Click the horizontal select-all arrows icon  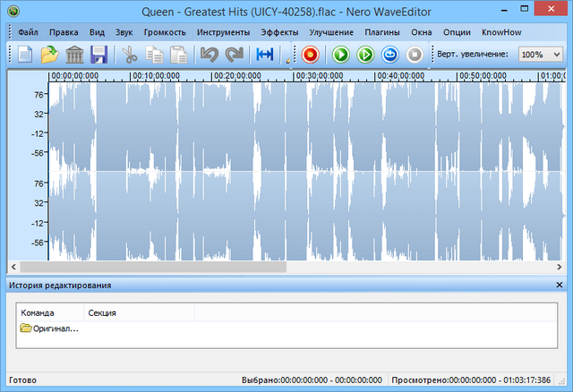pyautogui.click(x=266, y=55)
